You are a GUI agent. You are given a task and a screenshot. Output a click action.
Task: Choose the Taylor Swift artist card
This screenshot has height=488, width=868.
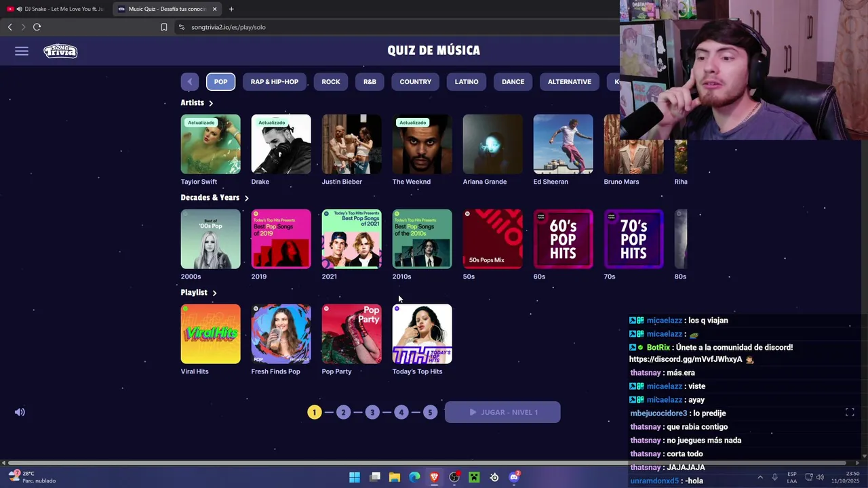211,144
